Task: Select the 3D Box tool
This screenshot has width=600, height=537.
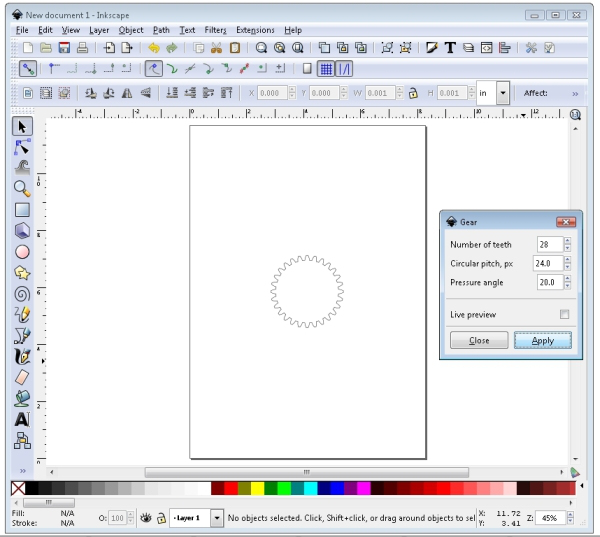Action: pos(22,231)
